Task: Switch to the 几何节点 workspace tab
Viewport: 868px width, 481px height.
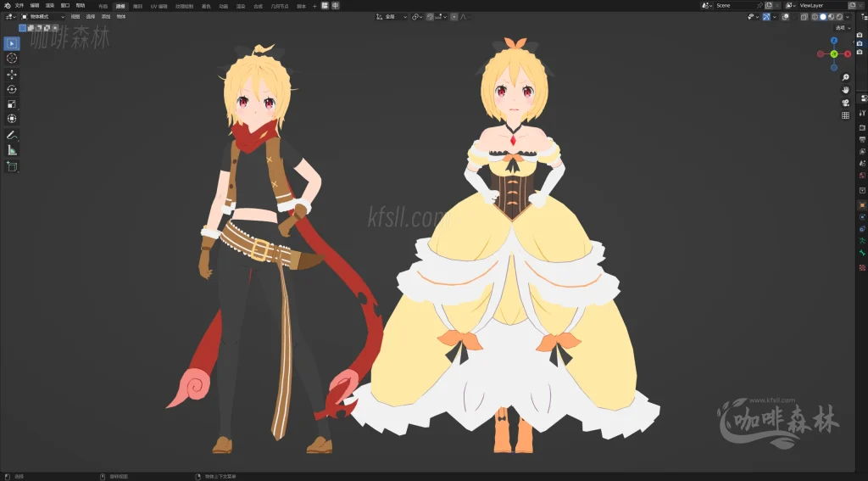Action: (x=280, y=6)
